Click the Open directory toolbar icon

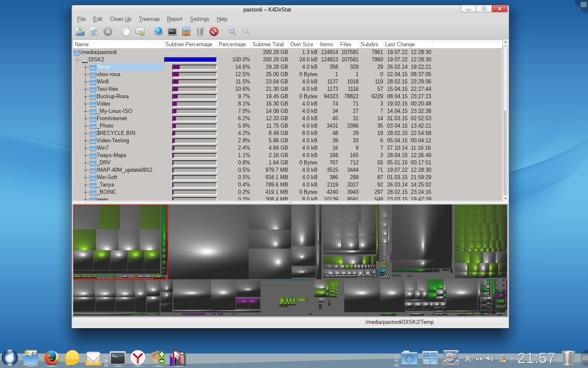(x=80, y=31)
